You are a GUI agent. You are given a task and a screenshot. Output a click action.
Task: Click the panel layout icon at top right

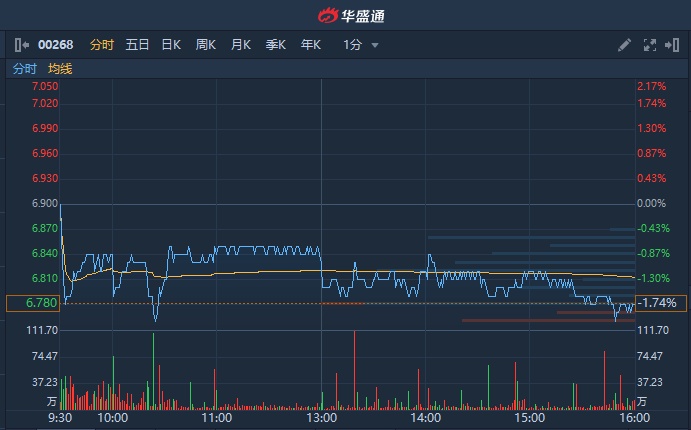pyautogui.click(x=671, y=45)
